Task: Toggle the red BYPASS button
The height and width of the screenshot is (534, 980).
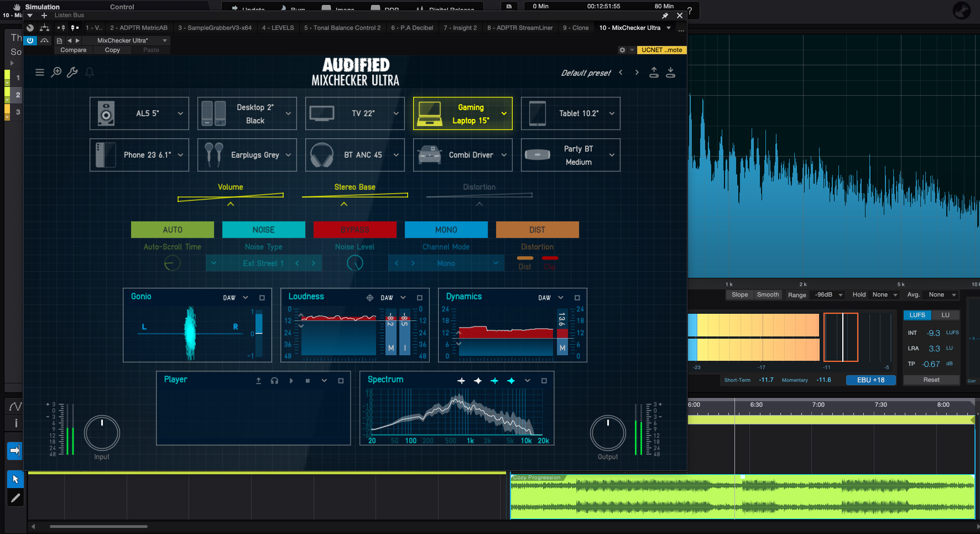Action: click(355, 230)
